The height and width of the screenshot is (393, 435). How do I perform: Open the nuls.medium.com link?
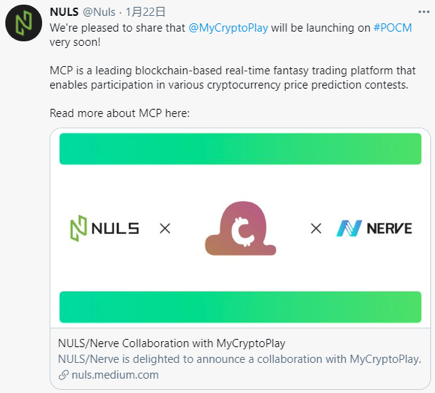click(115, 375)
